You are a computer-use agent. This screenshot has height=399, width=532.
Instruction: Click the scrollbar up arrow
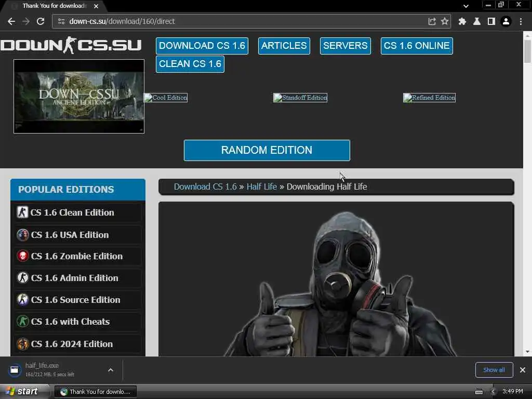[x=527, y=35]
